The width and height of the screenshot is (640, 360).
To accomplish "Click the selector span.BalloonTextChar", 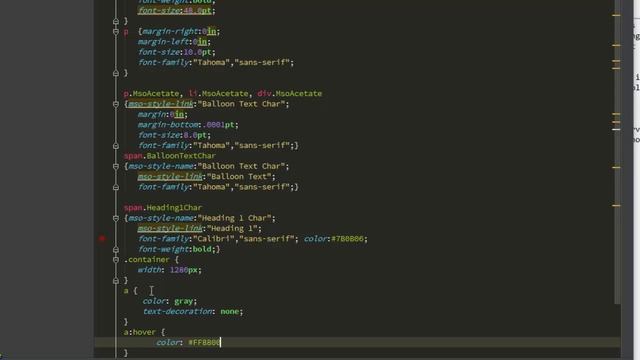I will coord(169,156).
